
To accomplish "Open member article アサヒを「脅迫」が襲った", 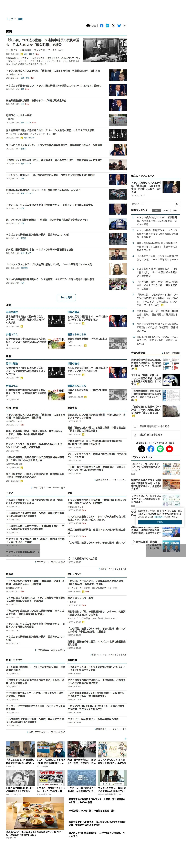I will click(x=146, y=380).
